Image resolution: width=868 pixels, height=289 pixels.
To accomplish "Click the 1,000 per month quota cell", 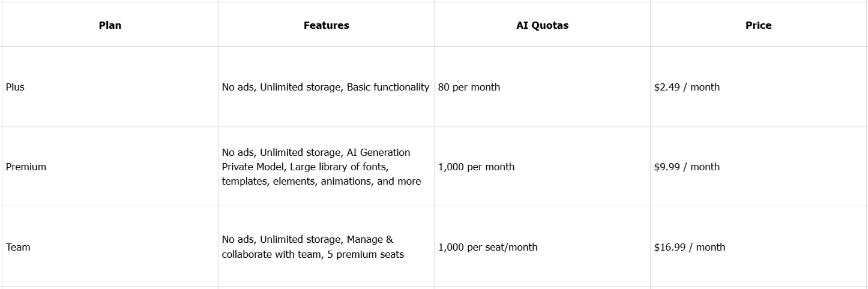I will (476, 167).
